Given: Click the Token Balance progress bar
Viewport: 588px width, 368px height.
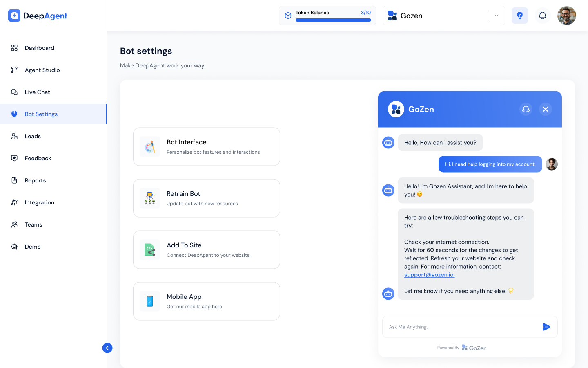Looking at the screenshot, I should [x=333, y=20].
